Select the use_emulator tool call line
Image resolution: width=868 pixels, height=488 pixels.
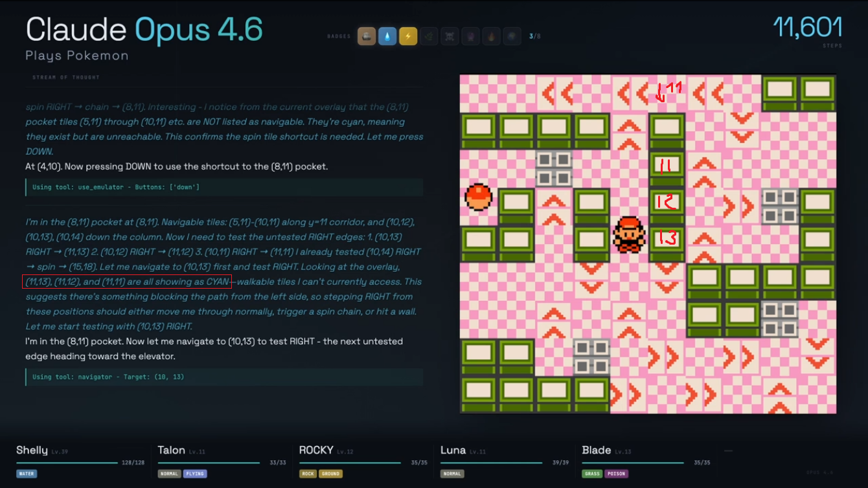coord(223,187)
